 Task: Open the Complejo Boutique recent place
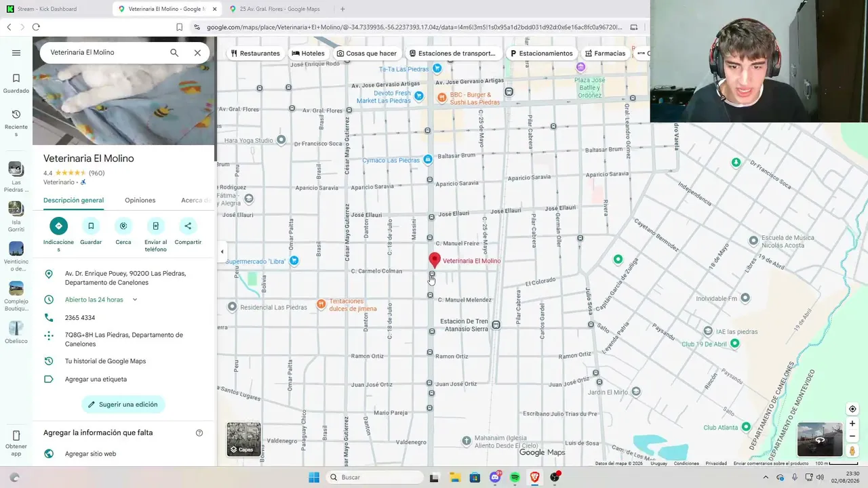coord(16,296)
